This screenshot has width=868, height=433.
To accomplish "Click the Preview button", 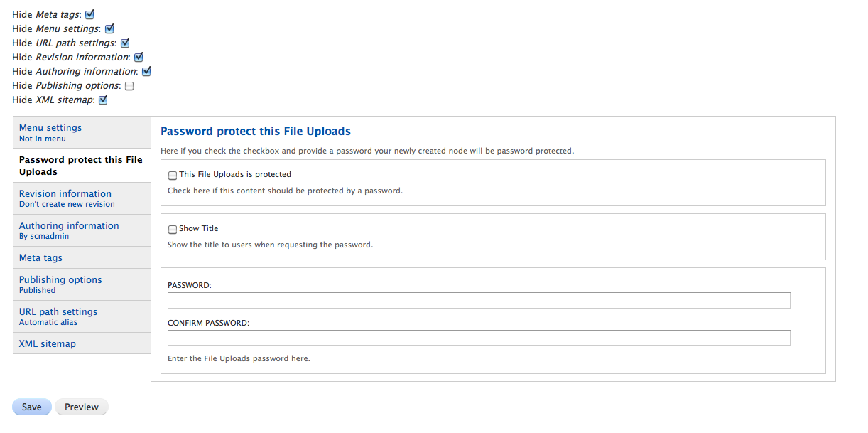I will [x=81, y=407].
